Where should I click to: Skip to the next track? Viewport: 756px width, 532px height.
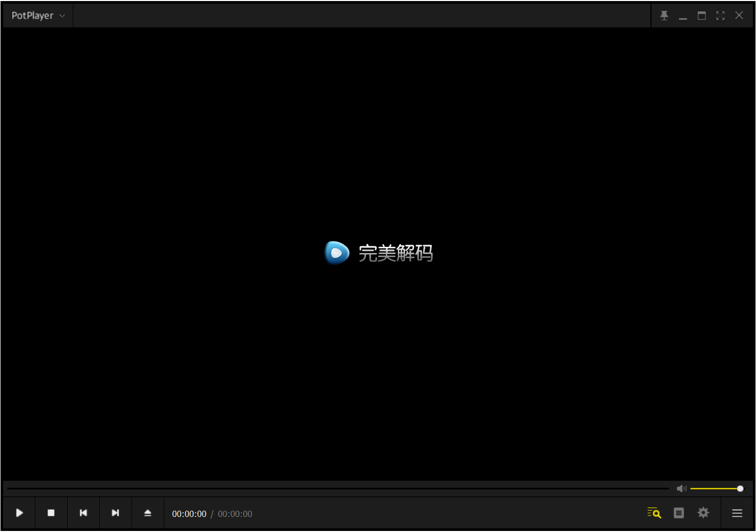coord(115,513)
